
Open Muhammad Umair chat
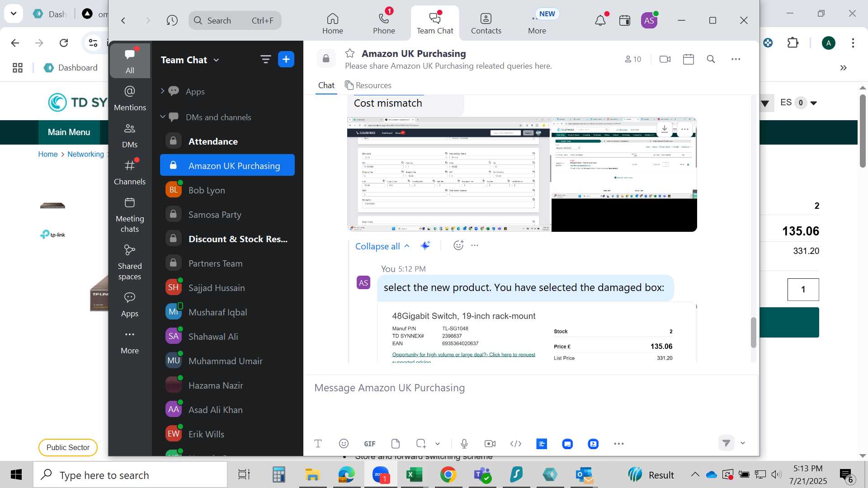[x=227, y=361]
